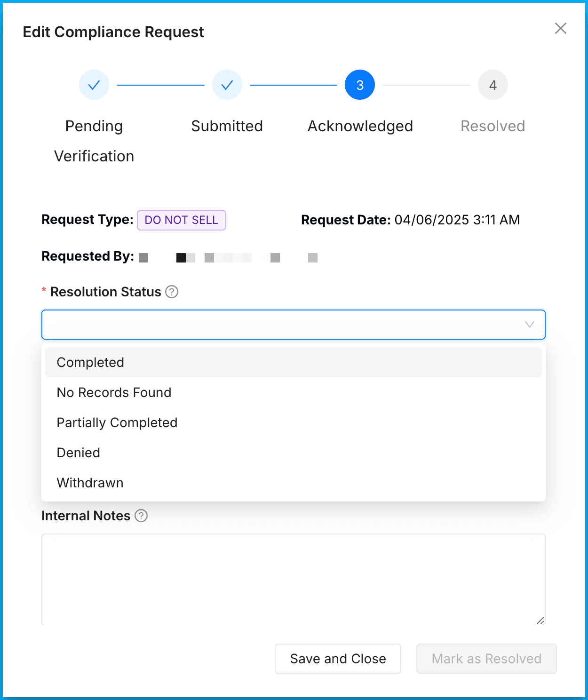
Task: Click the Resolution Status help icon
Action: 172,292
